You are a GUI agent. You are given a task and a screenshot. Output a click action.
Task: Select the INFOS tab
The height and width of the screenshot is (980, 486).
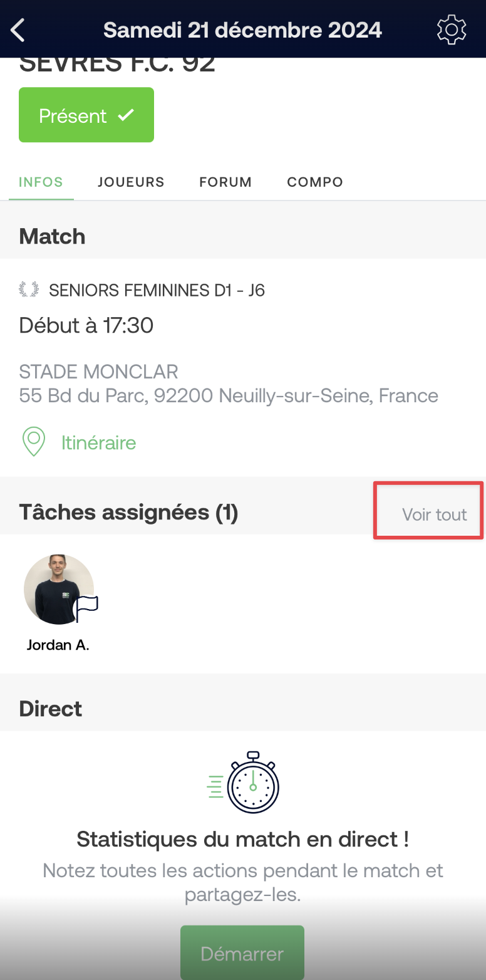(41, 182)
